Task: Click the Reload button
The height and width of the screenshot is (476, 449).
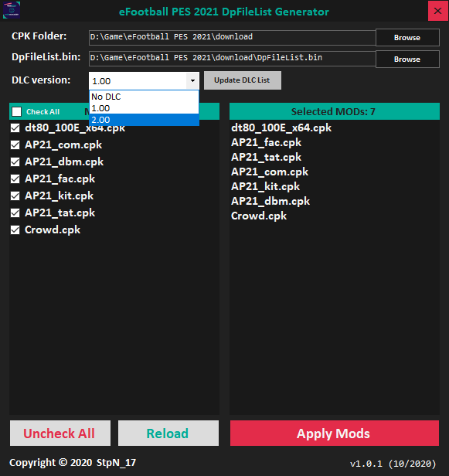Action: [168, 433]
